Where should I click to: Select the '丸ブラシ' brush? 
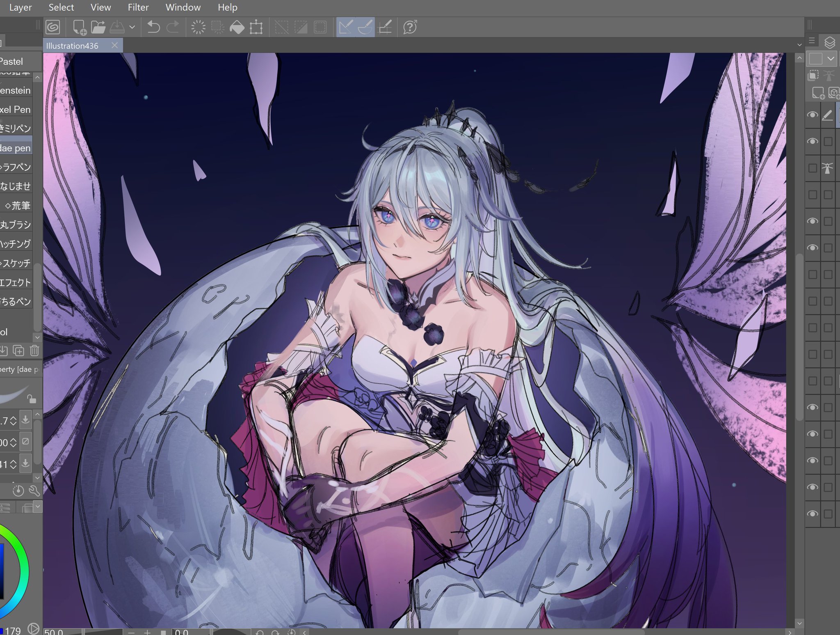[16, 225]
